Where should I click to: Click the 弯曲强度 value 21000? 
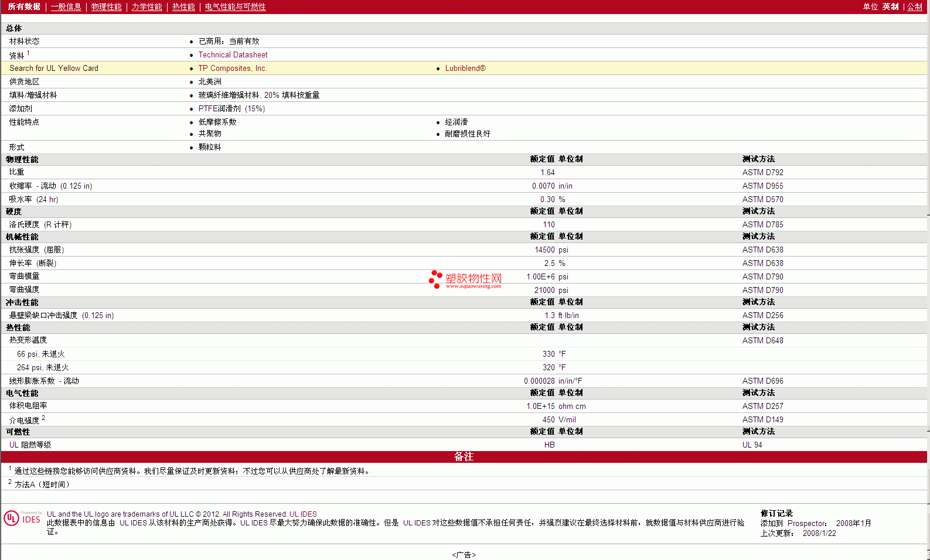coord(544,291)
